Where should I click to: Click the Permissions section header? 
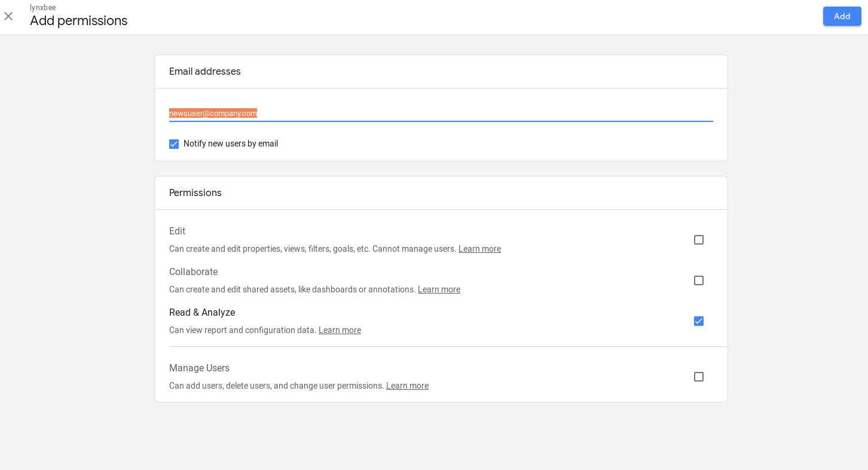pyautogui.click(x=195, y=193)
